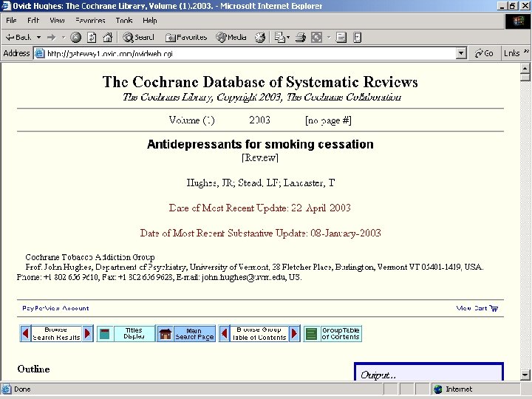Open the Favorites menu

click(90, 21)
